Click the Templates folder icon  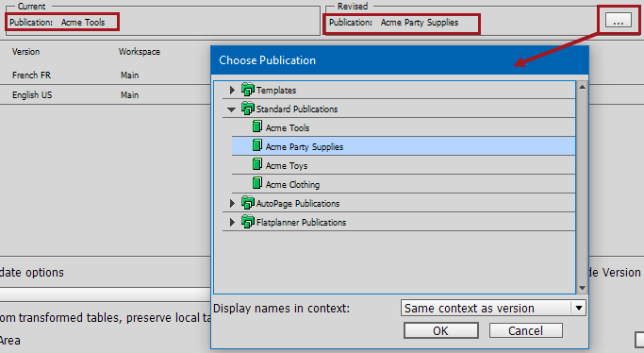[x=248, y=89]
